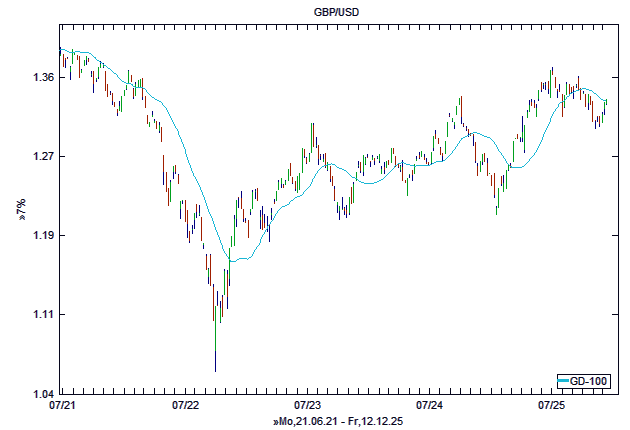630x430 pixels.
Task: Click the lowest point of the cyan average line
Action: pyautogui.click(x=232, y=261)
